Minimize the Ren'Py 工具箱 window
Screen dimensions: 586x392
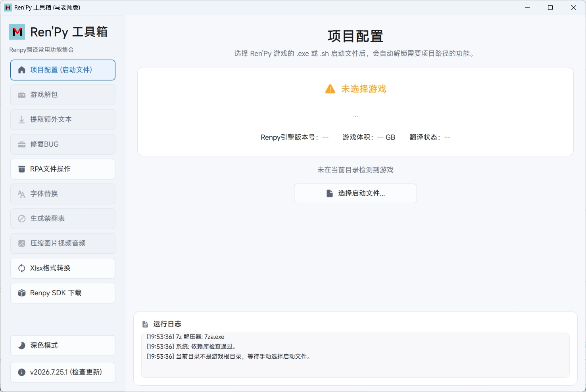point(527,8)
